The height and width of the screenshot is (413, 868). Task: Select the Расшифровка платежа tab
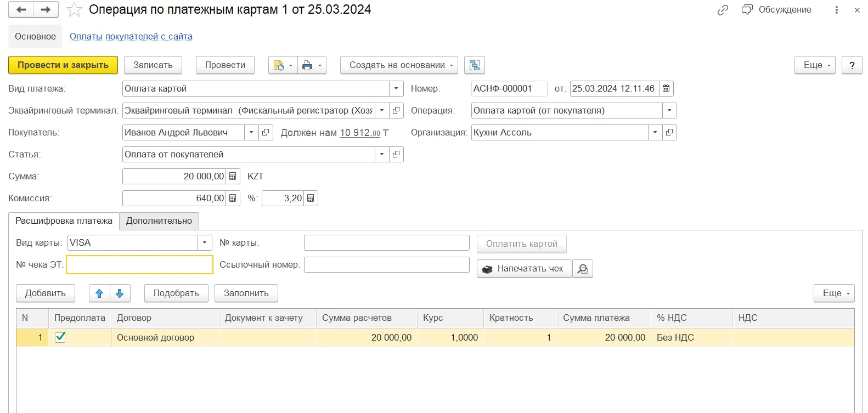click(64, 221)
